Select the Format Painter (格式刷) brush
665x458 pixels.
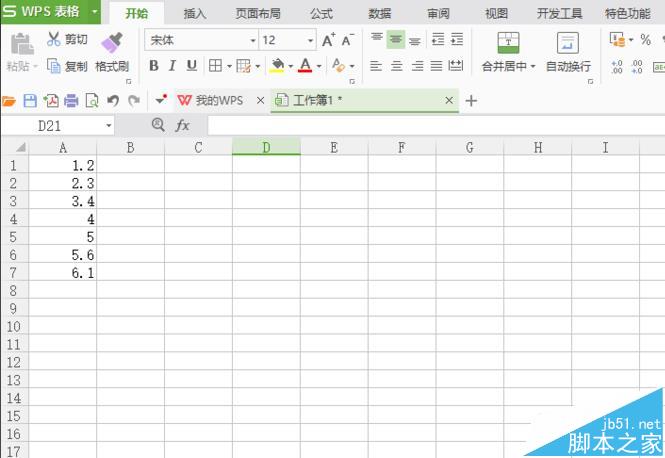point(112,53)
